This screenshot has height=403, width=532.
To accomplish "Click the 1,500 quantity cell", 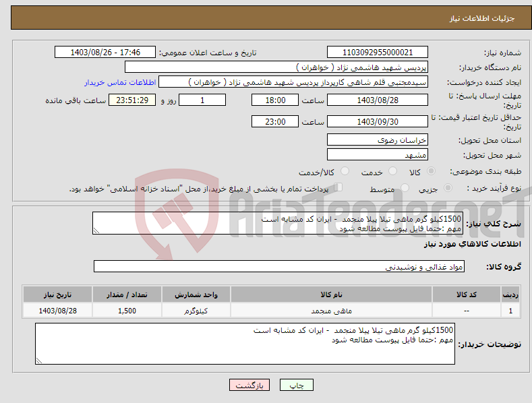I will pos(127,311).
